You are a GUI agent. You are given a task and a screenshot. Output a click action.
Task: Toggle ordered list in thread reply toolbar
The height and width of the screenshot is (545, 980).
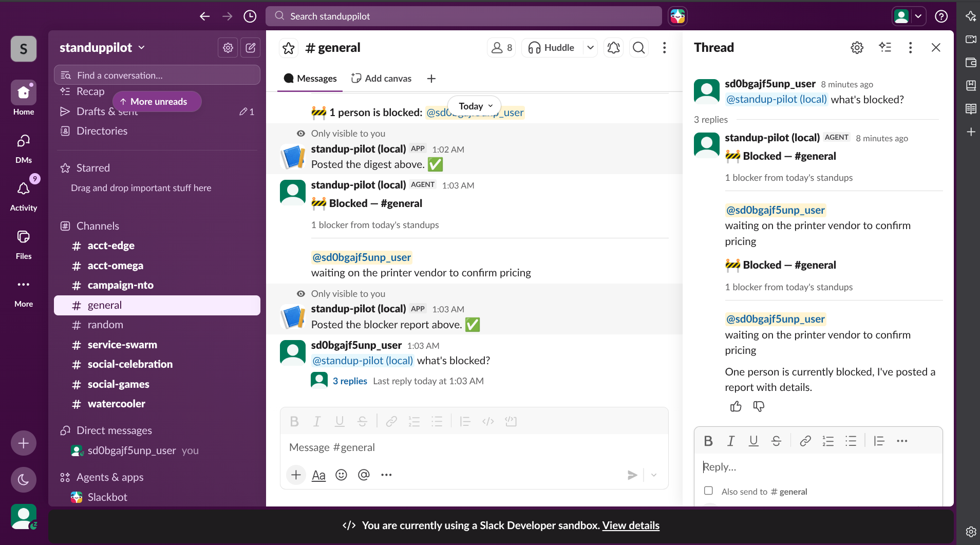(828, 441)
